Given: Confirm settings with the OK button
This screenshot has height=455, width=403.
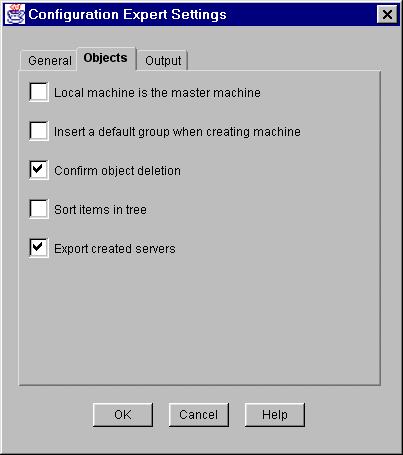Looking at the screenshot, I should [123, 415].
